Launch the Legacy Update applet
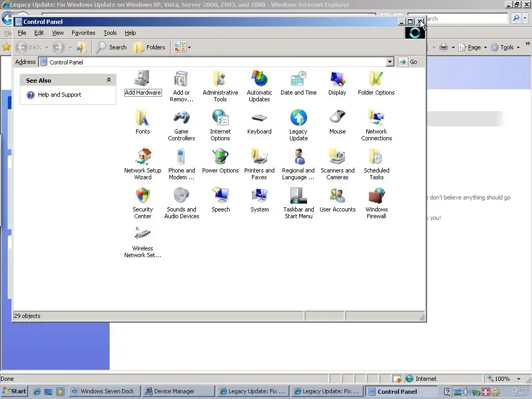 299,125
